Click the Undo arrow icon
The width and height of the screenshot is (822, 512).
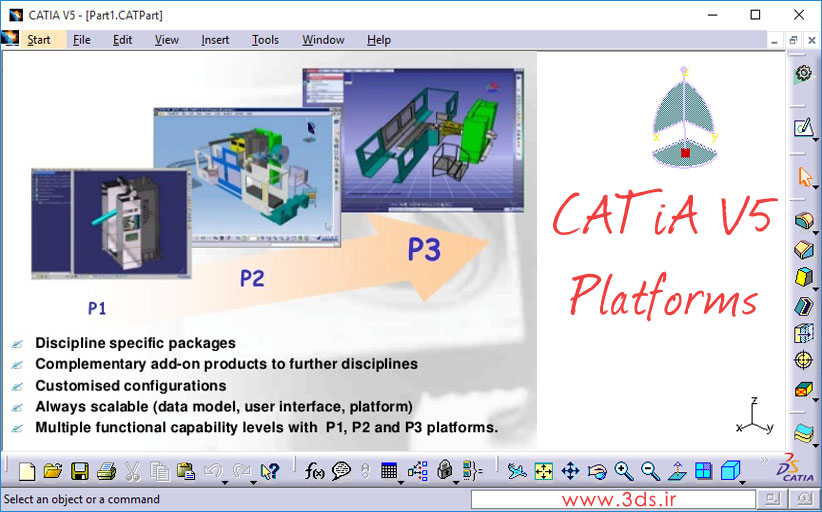(x=212, y=471)
